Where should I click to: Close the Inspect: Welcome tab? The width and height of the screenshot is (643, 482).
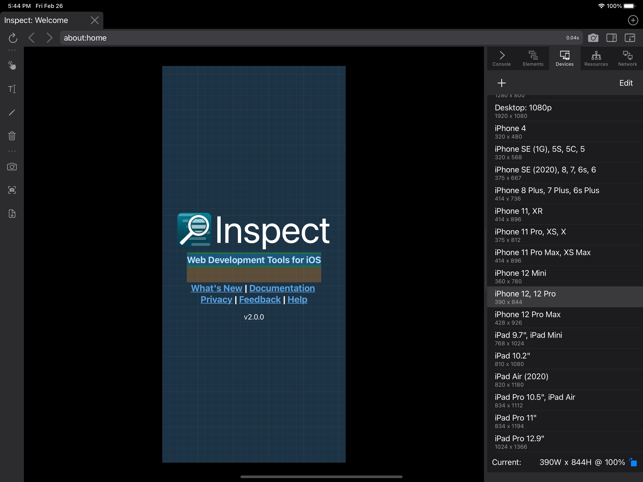click(x=95, y=20)
